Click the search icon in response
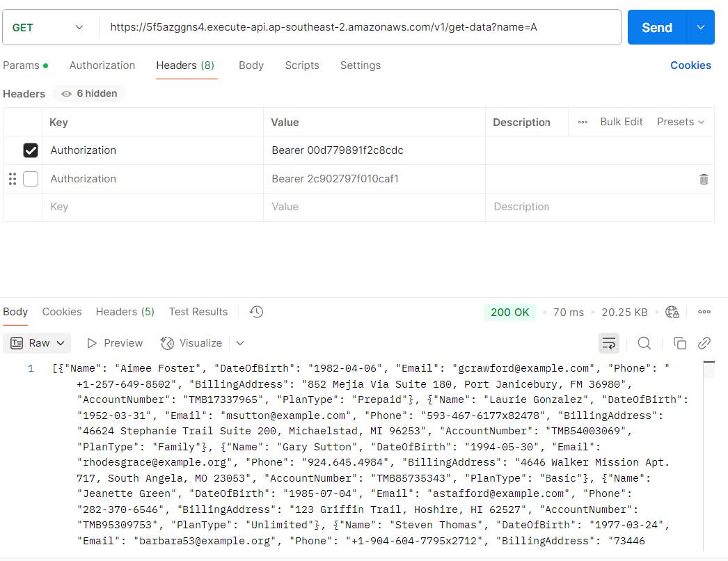 point(644,343)
